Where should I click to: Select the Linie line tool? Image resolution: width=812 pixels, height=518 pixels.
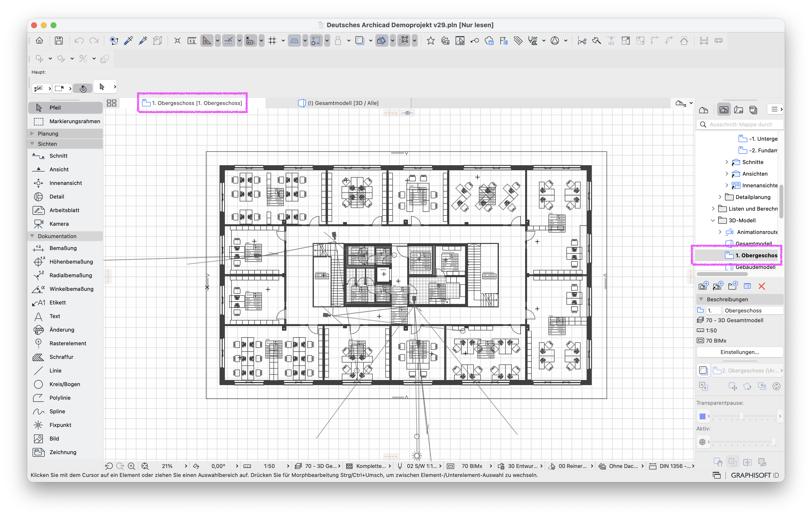click(x=65, y=370)
